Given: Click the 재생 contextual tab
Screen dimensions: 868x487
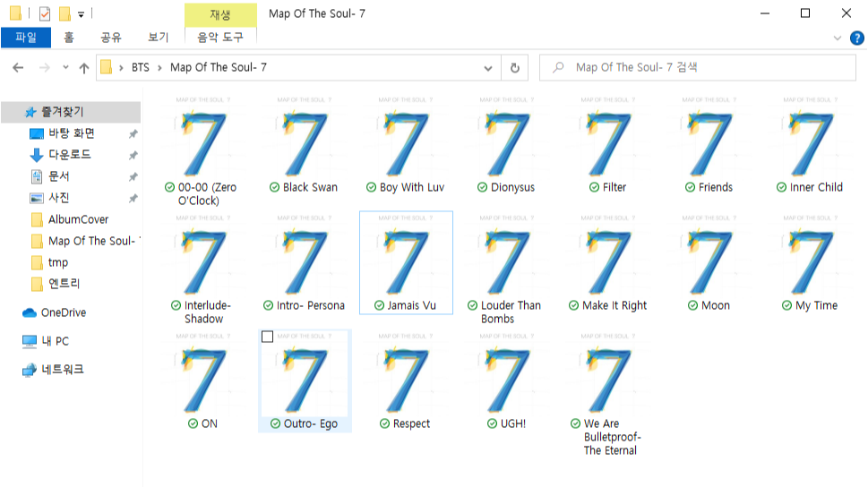Looking at the screenshot, I should [220, 15].
